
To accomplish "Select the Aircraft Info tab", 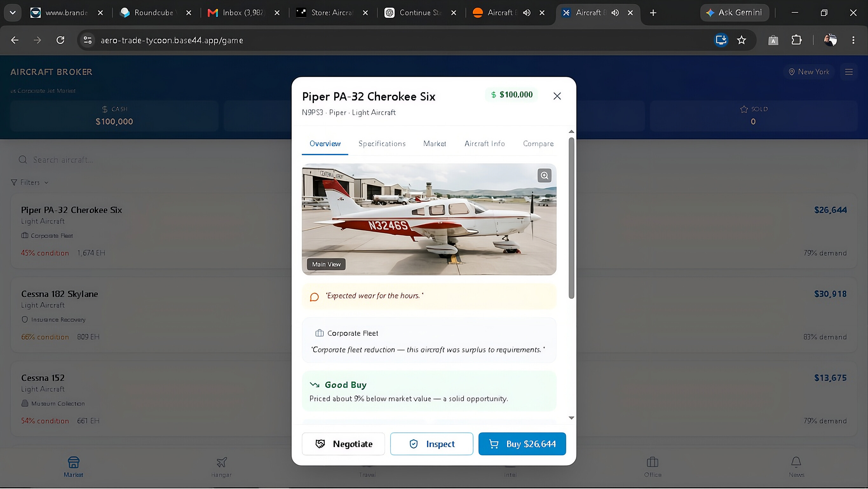I will [x=485, y=144].
